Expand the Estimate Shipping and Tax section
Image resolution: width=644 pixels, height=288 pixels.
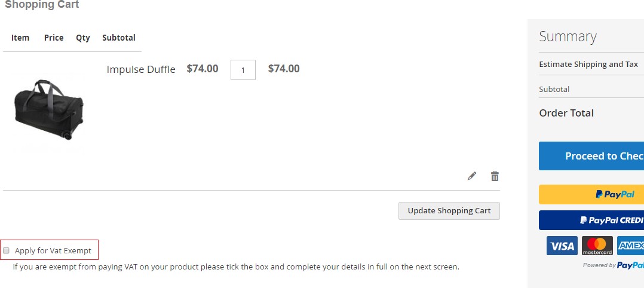tap(588, 65)
